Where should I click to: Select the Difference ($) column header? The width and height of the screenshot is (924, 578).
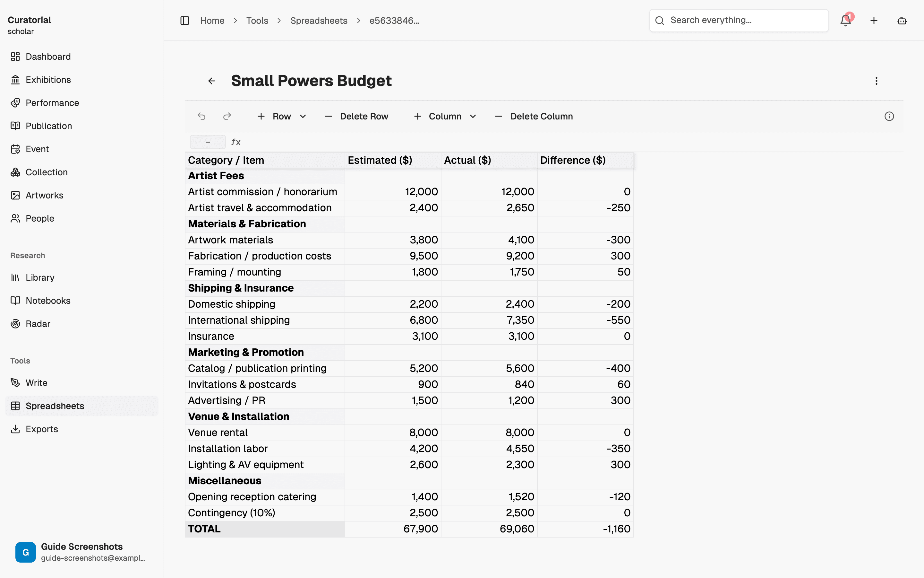pyautogui.click(x=585, y=160)
